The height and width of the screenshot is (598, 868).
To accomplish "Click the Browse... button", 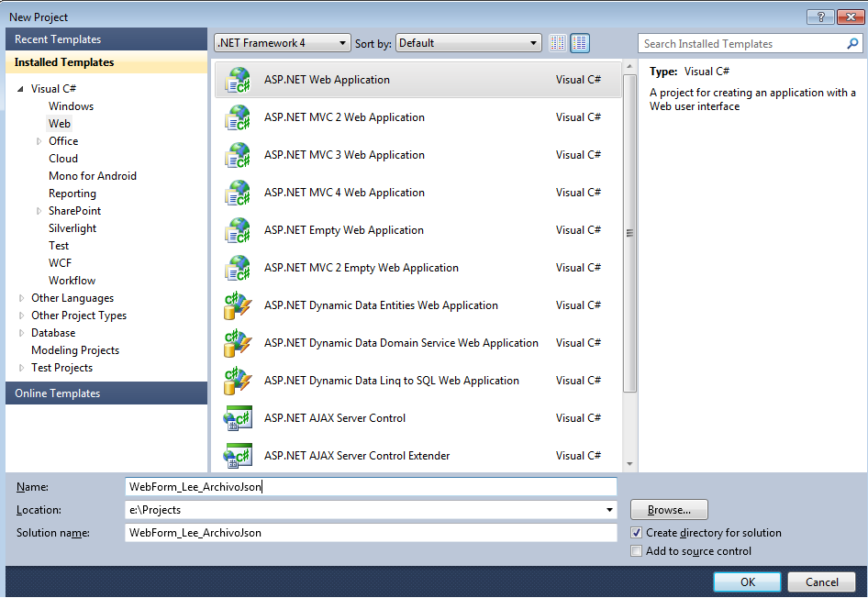I will click(669, 510).
